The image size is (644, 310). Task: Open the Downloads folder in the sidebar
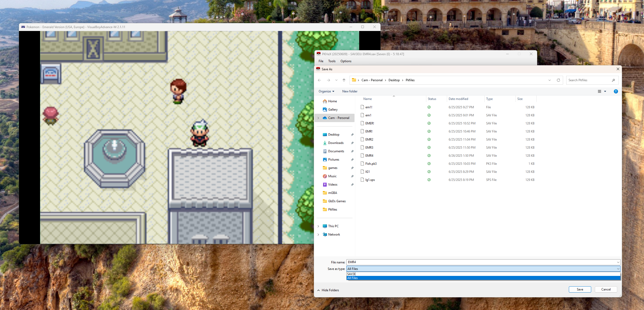click(x=336, y=143)
